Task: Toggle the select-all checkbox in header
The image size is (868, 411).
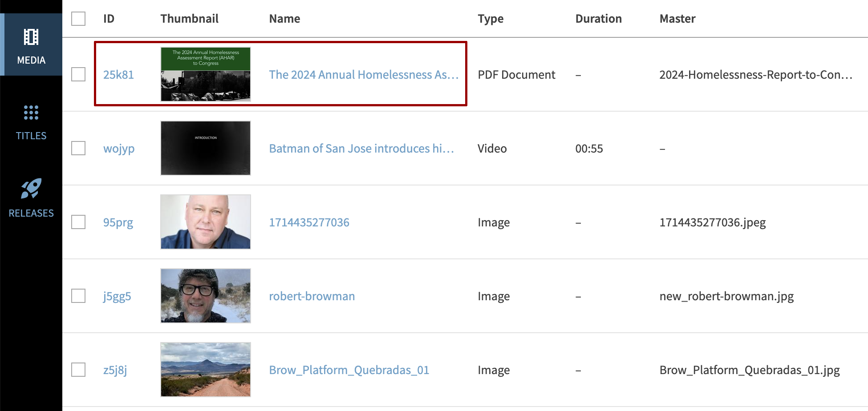Action: 78,19
